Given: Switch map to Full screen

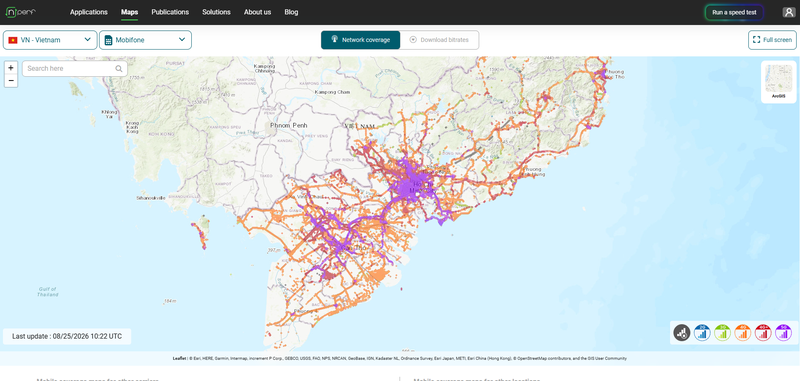Looking at the screenshot, I should (x=772, y=40).
